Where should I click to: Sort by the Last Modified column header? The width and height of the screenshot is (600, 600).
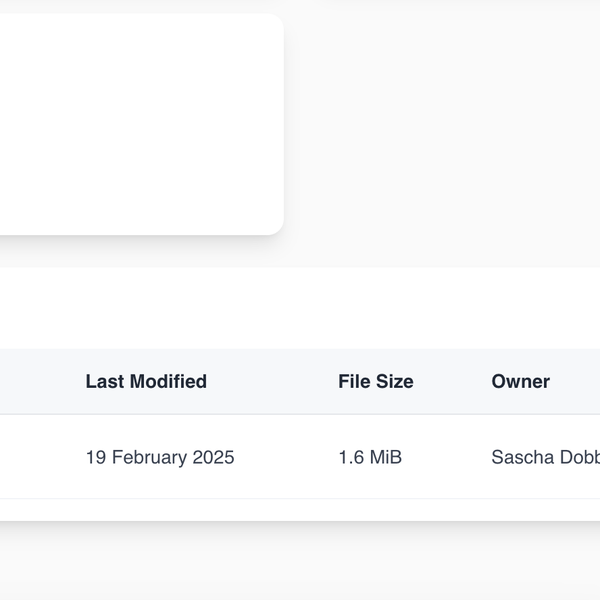pyautogui.click(x=146, y=381)
